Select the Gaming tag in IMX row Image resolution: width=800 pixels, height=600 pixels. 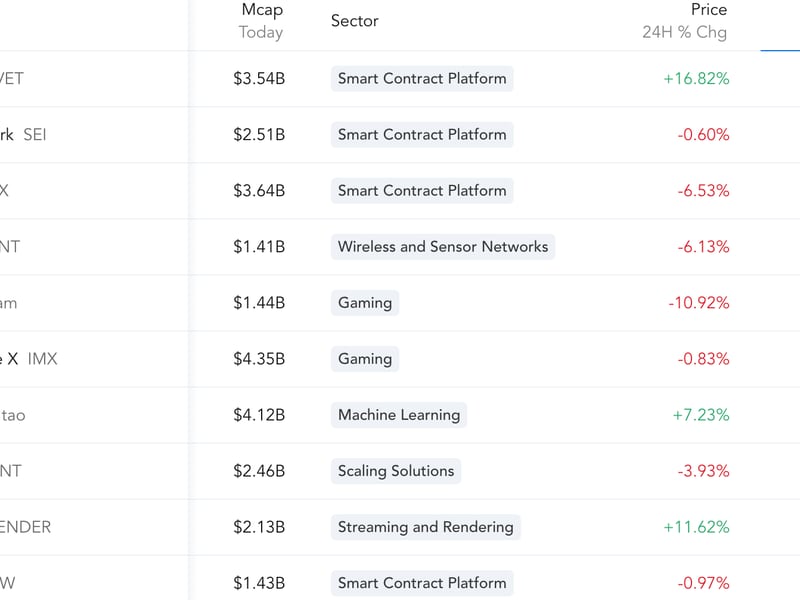click(365, 359)
